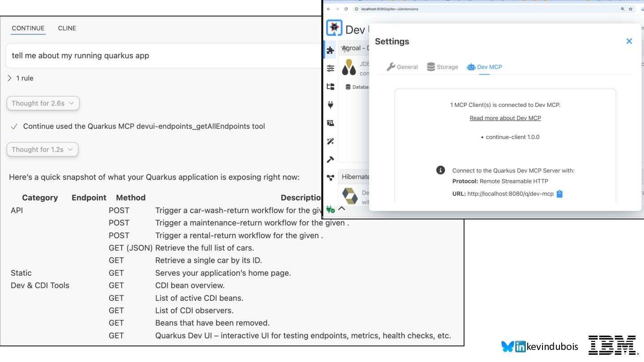Click the GET (JSON) method cell
644x362 pixels.
coord(131,248)
